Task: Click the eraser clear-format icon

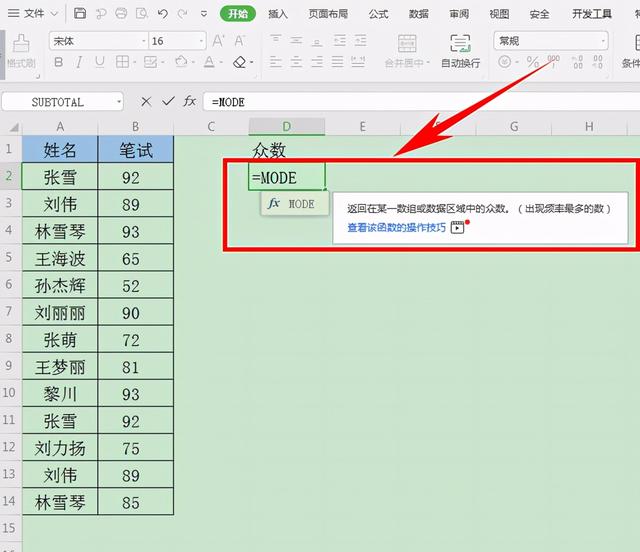Action: tap(240, 62)
